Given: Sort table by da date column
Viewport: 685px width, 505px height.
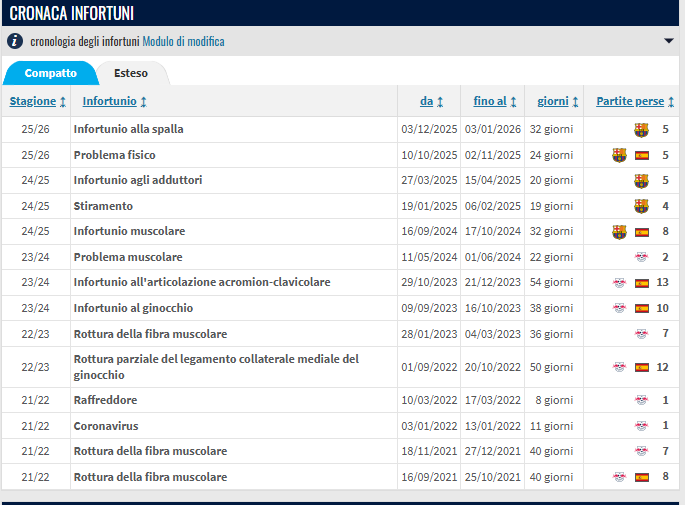Looking at the screenshot, I should pos(426,101).
